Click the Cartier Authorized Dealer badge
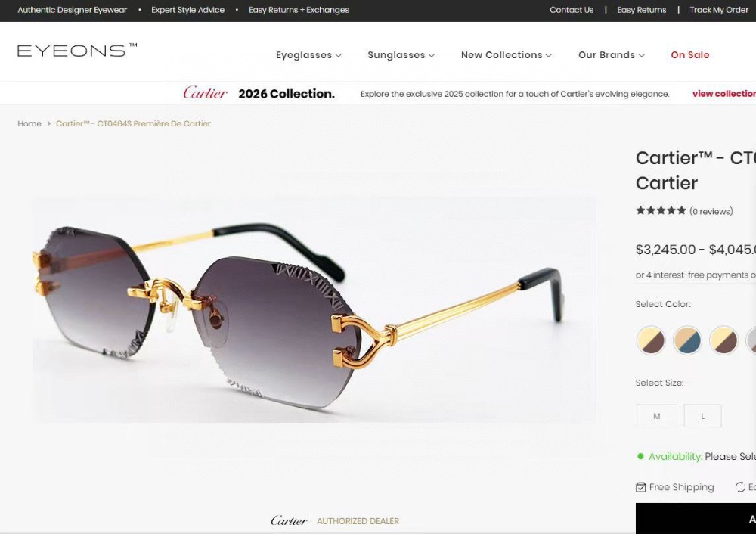756x534 pixels. point(335,521)
